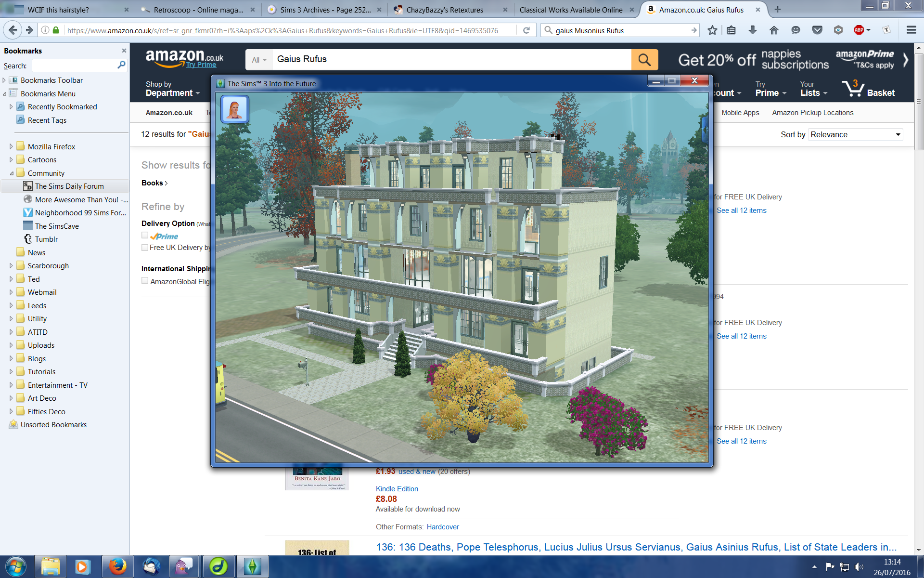The width and height of the screenshot is (924, 578).
Task: Open the media player taskbar icon
Action: tap(83, 567)
